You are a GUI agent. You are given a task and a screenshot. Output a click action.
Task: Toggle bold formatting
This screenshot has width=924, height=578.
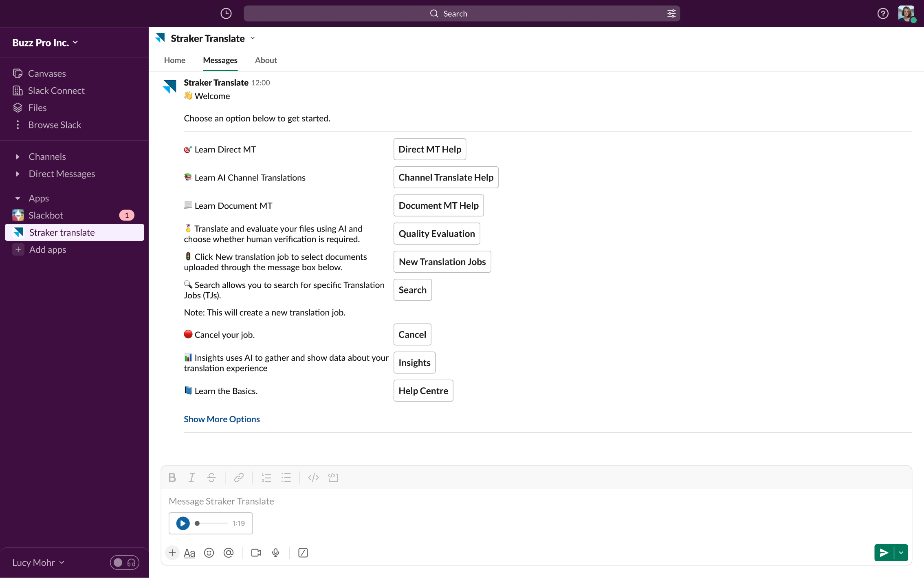172,477
